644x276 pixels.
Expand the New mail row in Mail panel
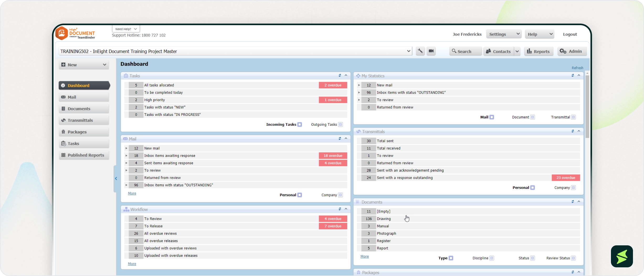[126, 148]
